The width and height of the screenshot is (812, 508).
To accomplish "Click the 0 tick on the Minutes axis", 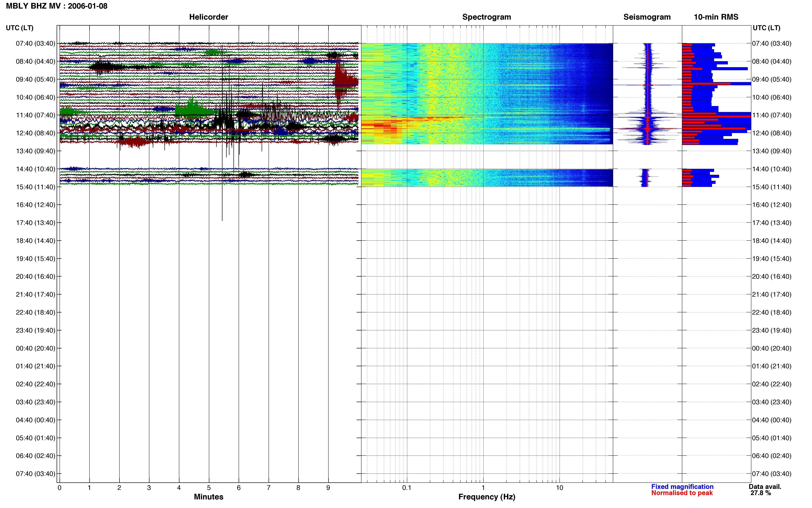I will point(59,488).
